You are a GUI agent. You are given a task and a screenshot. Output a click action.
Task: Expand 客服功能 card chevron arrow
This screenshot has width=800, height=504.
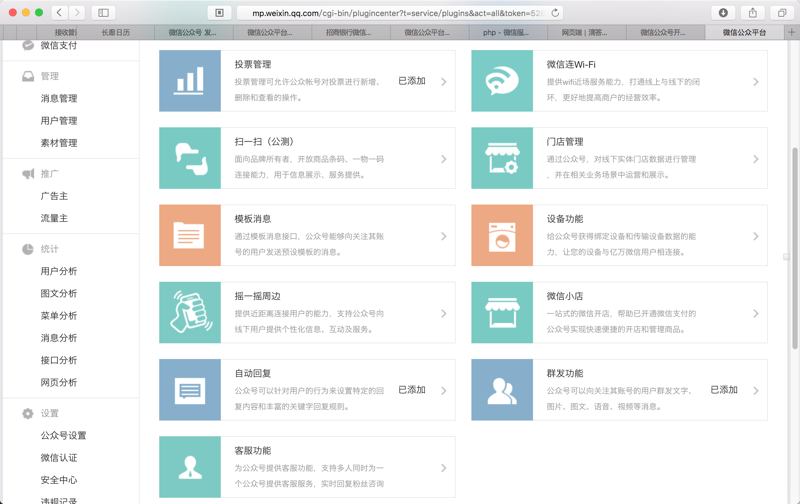(x=444, y=468)
